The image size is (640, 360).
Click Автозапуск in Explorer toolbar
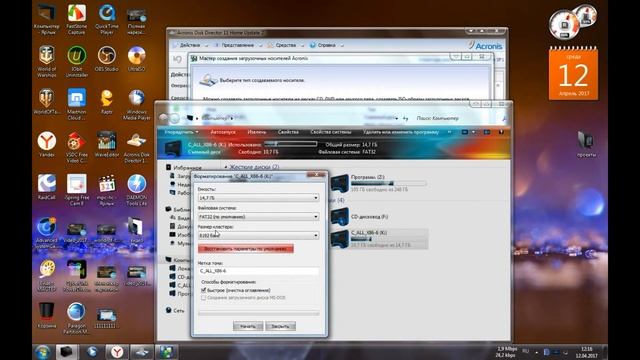tap(223, 132)
